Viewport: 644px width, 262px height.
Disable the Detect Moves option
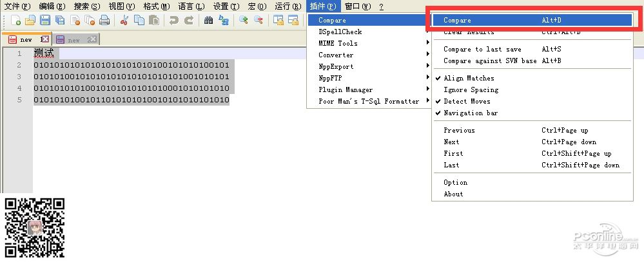[467, 102]
